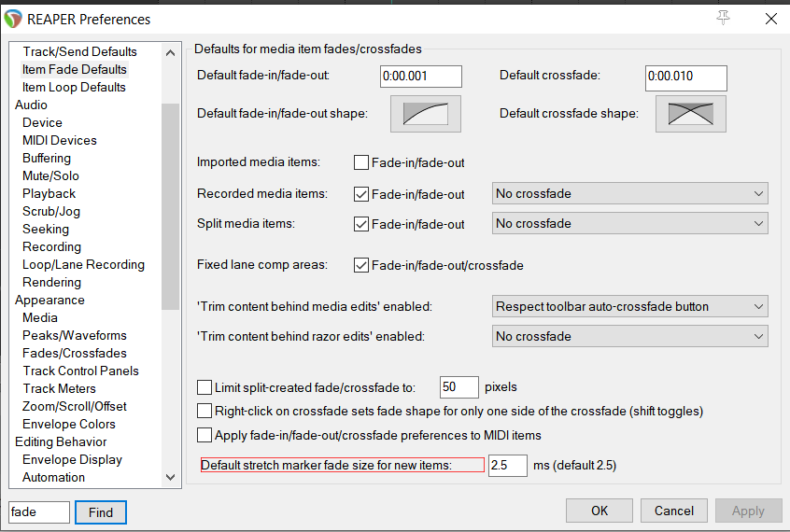Image resolution: width=790 pixels, height=532 pixels.
Task: Click the category list scroll up arrow
Action: pos(170,53)
